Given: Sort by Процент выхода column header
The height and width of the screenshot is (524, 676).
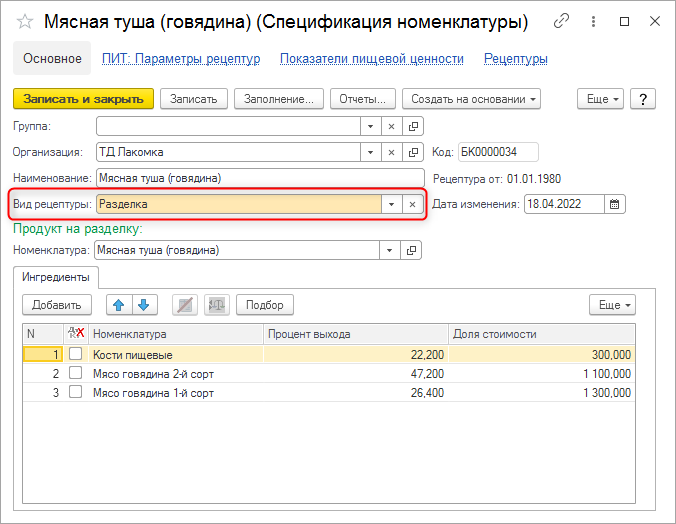Looking at the screenshot, I should click(355, 333).
